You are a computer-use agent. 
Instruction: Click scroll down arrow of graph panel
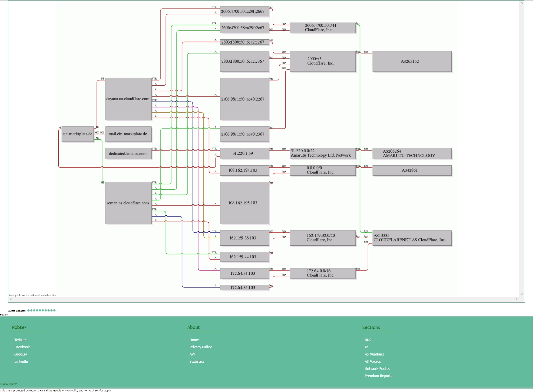(521, 294)
